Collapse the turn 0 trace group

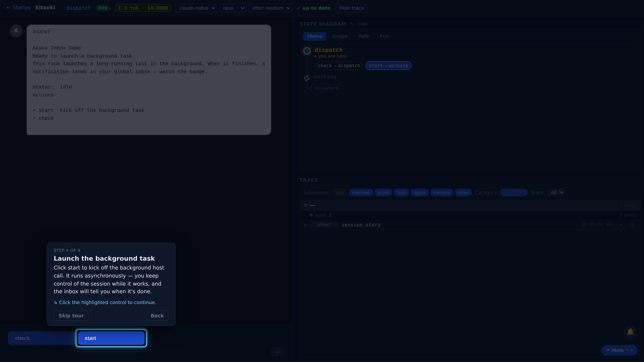(311, 215)
